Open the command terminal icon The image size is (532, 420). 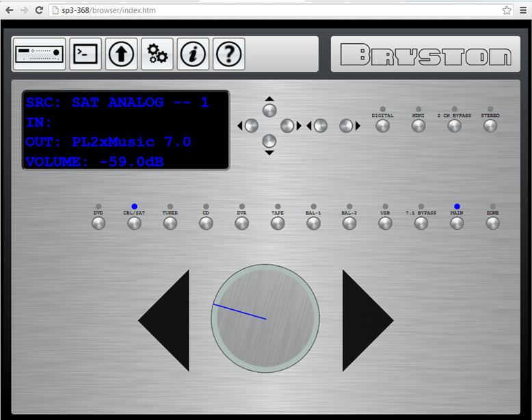(x=85, y=54)
